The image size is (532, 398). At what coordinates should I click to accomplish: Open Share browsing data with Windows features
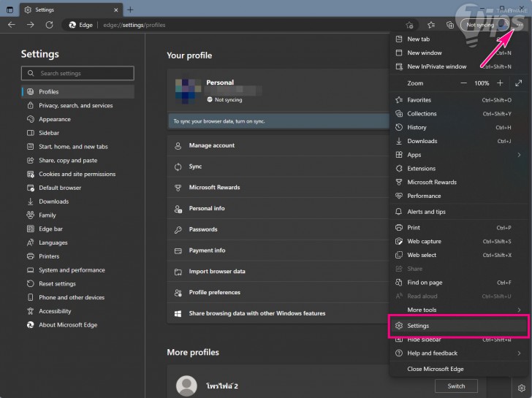coord(278,313)
